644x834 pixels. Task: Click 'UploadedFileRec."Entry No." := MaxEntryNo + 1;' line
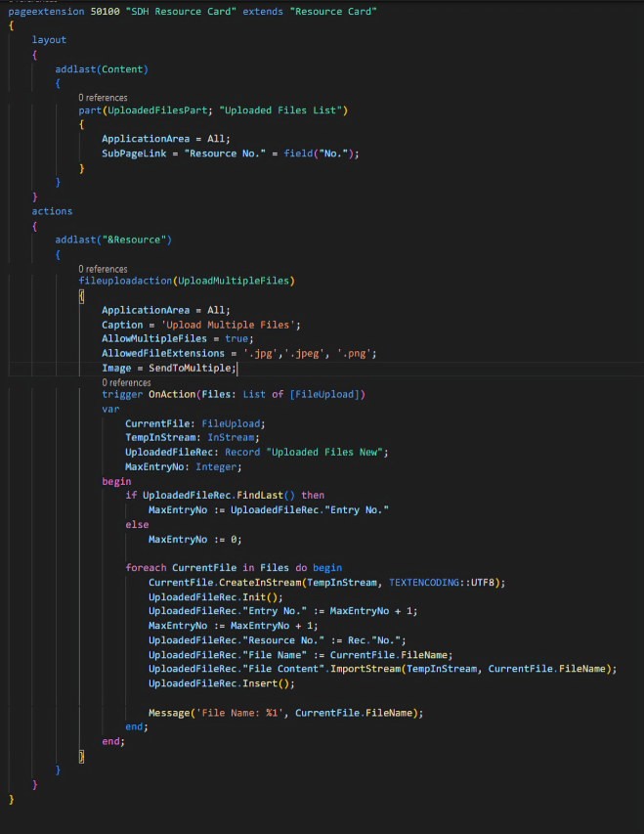(283, 611)
